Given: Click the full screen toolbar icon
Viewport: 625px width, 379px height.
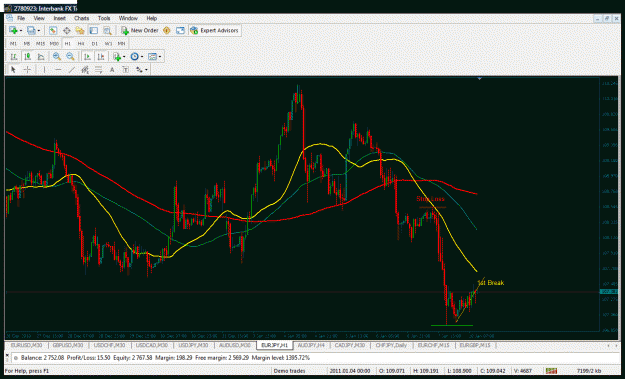Looking at the screenshot, I should (x=181, y=31).
